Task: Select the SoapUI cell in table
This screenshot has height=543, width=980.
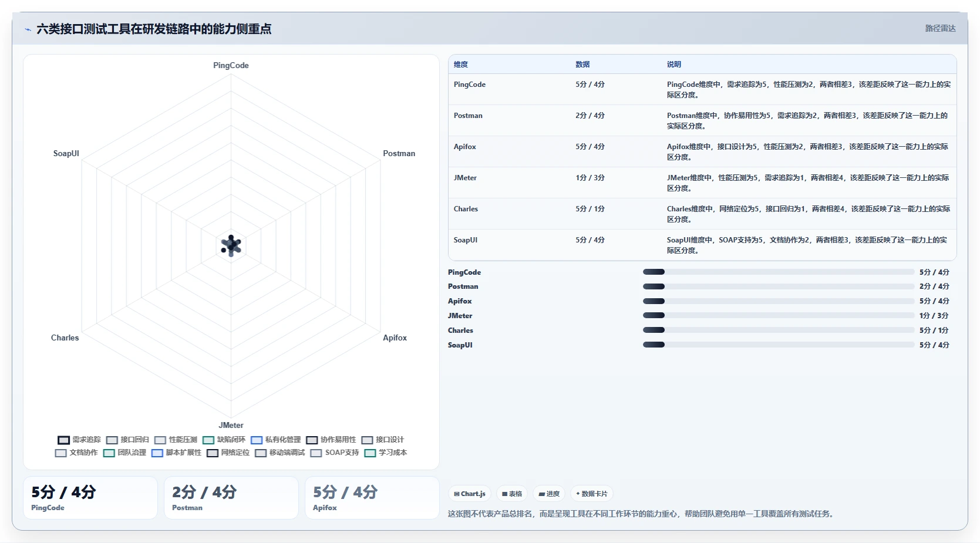Action: [466, 240]
